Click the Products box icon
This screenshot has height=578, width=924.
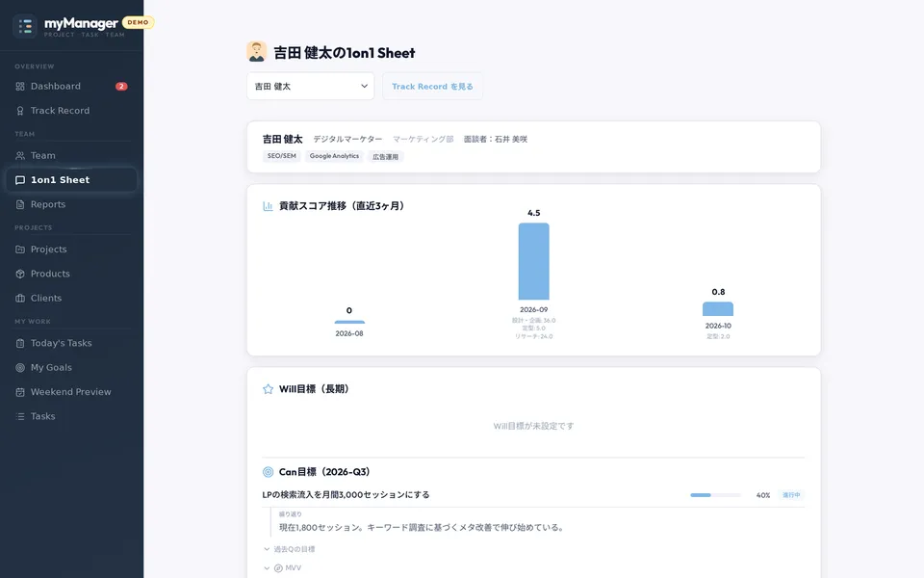pyautogui.click(x=20, y=274)
